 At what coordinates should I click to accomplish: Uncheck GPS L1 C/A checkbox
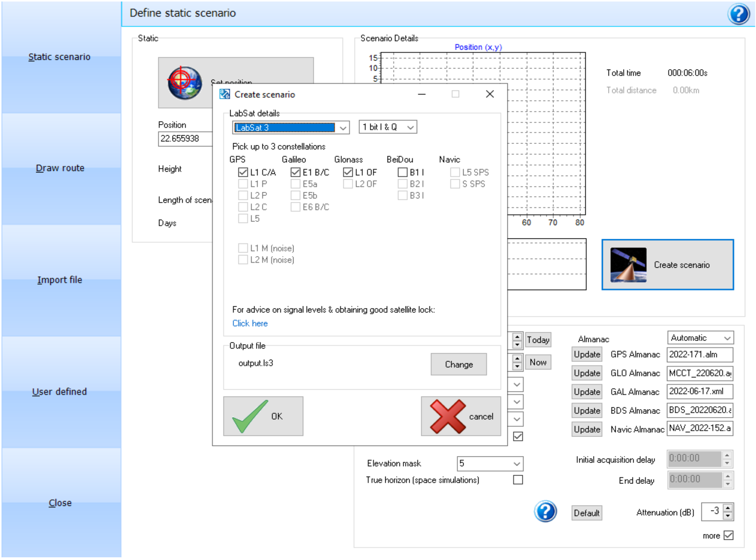pyautogui.click(x=243, y=172)
